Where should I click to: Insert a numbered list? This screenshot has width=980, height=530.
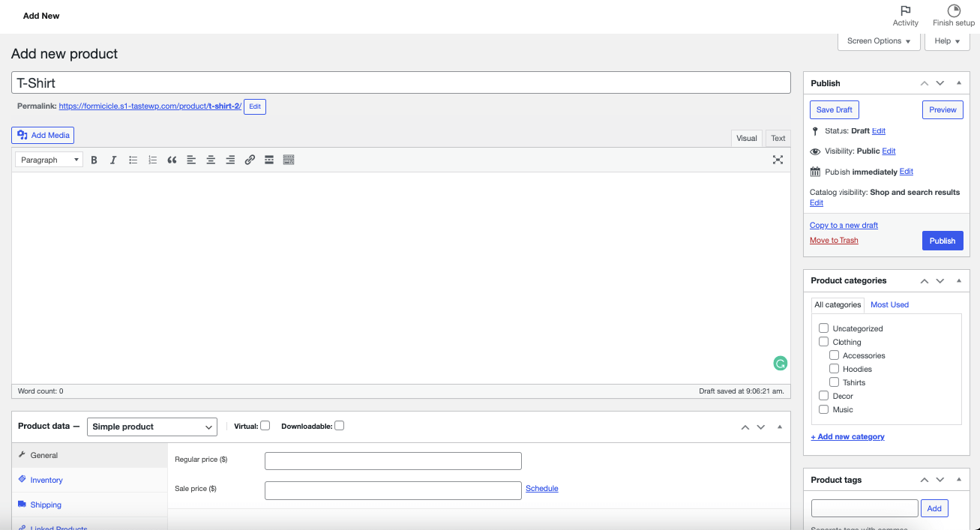pyautogui.click(x=152, y=160)
